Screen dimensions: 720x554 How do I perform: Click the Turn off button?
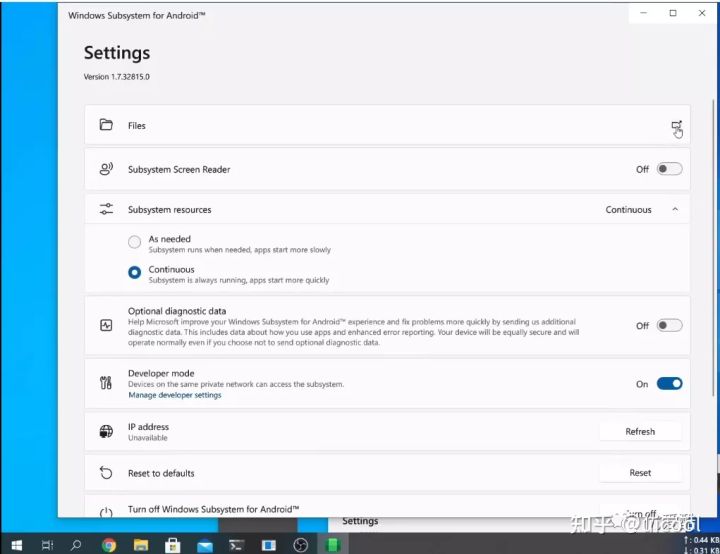(640, 513)
